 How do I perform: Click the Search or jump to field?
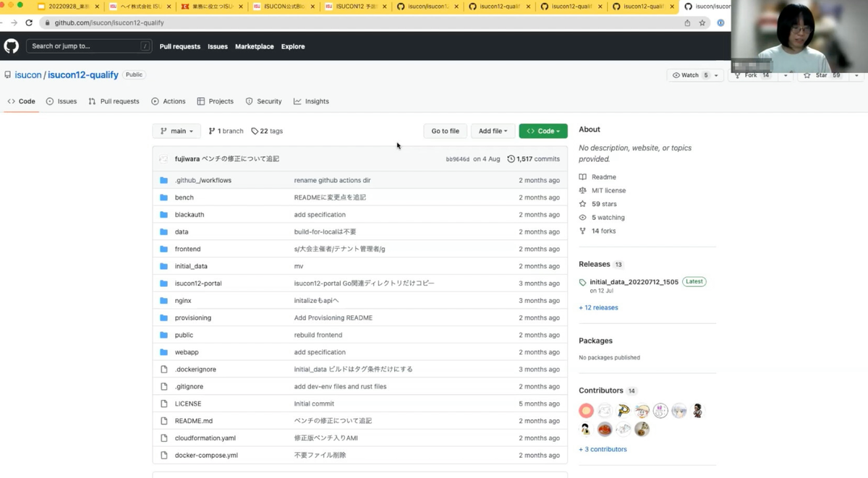point(90,46)
